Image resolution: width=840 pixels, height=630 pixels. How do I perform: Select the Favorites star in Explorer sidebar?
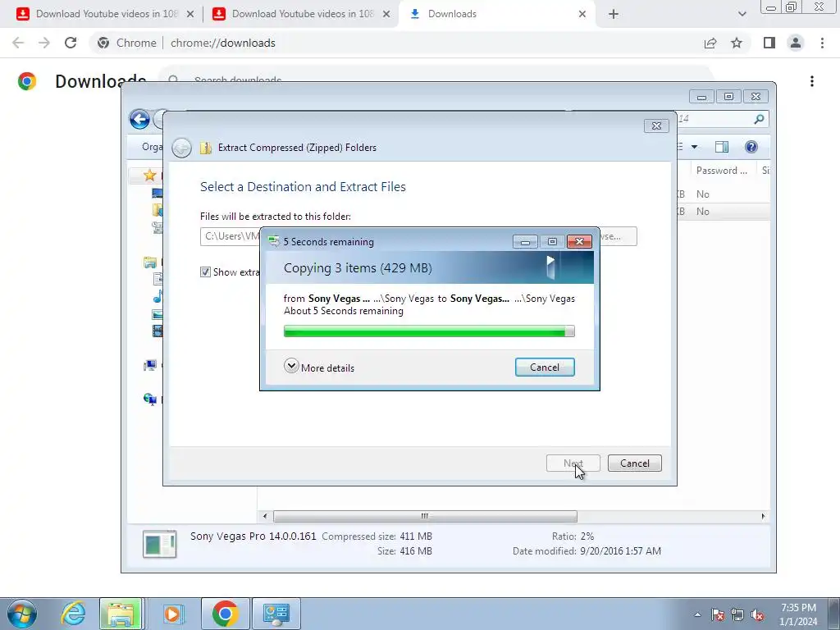click(x=149, y=176)
